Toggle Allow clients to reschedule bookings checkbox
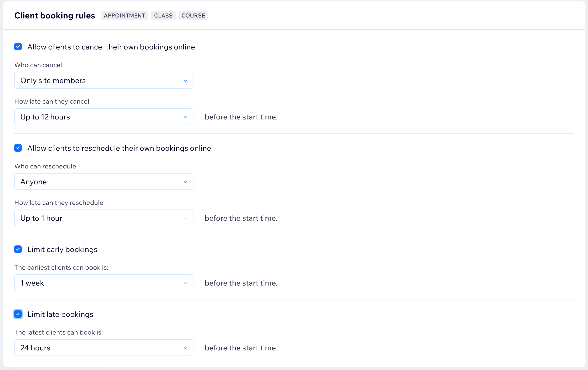Image resolution: width=588 pixels, height=370 pixels. click(18, 148)
